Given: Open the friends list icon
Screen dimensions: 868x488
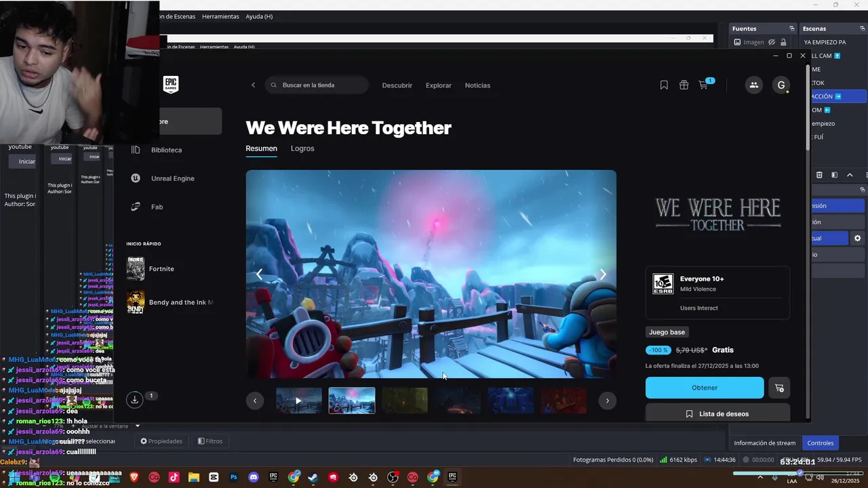Looking at the screenshot, I should pos(753,85).
